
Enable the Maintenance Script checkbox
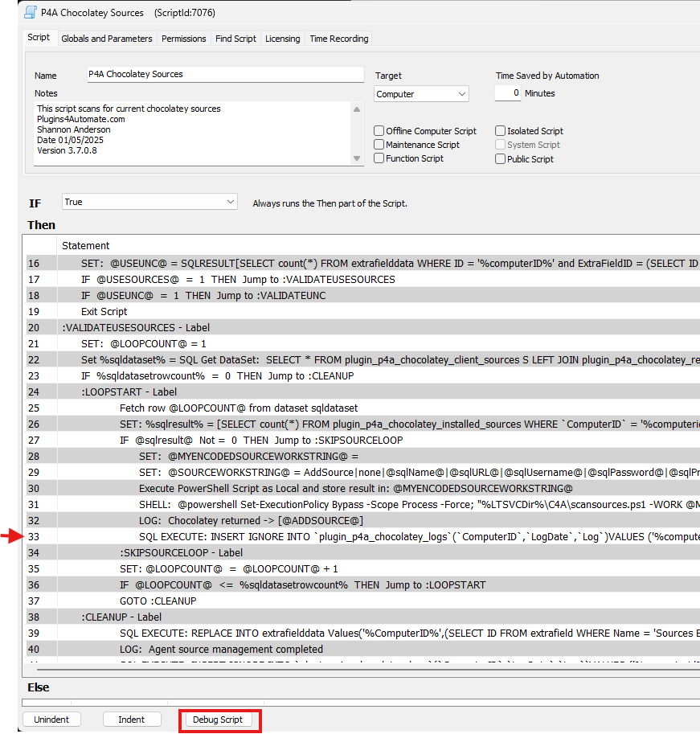coord(378,145)
